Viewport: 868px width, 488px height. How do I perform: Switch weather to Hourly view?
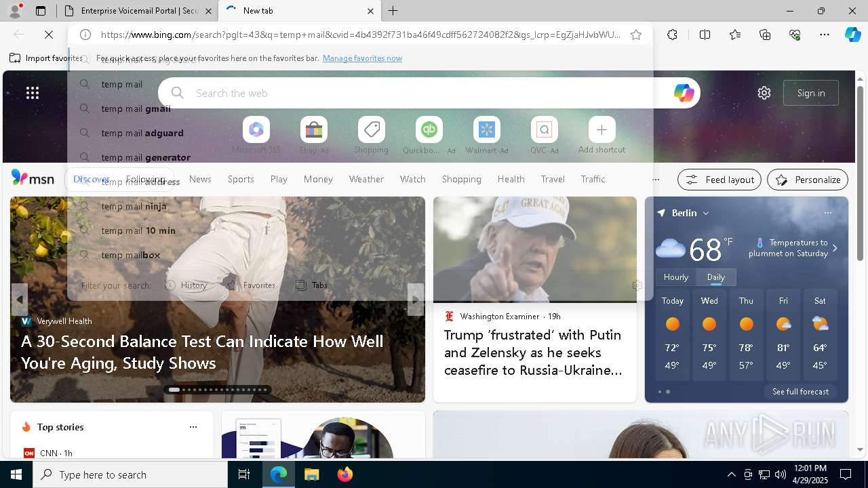coord(675,277)
